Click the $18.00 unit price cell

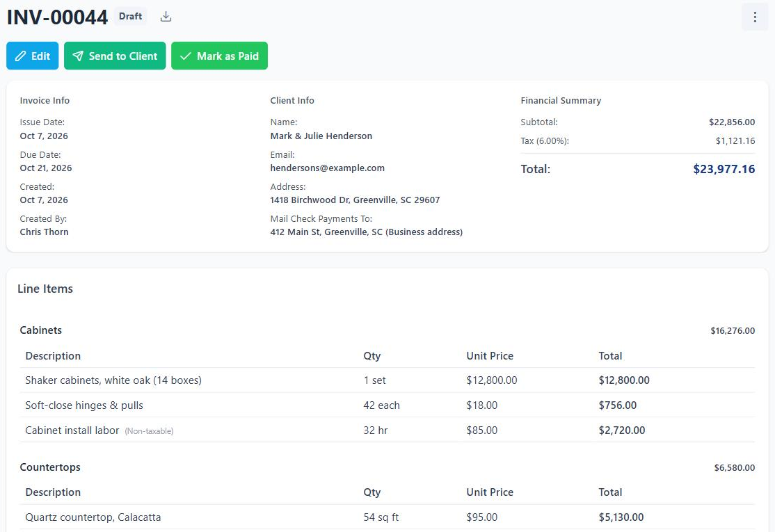tap(482, 405)
